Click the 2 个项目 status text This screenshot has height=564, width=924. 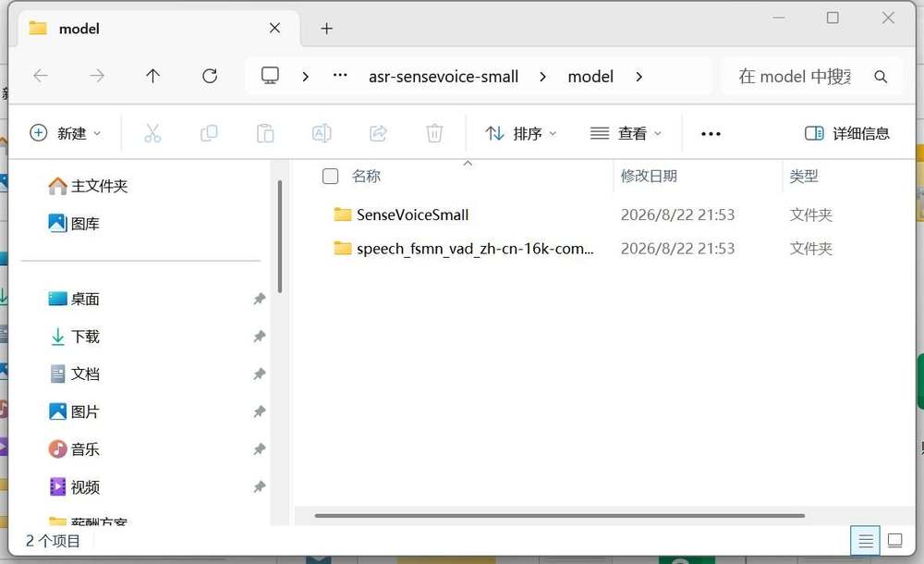(53, 541)
